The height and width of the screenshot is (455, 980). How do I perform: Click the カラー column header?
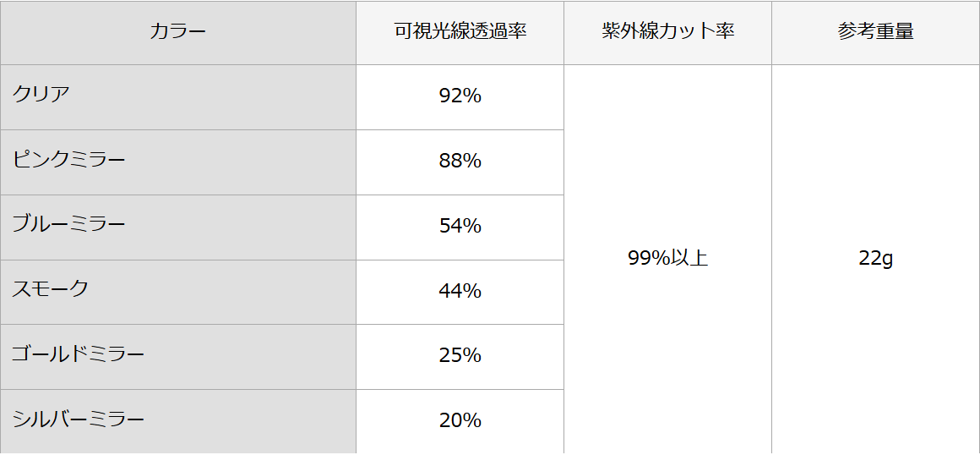click(177, 32)
